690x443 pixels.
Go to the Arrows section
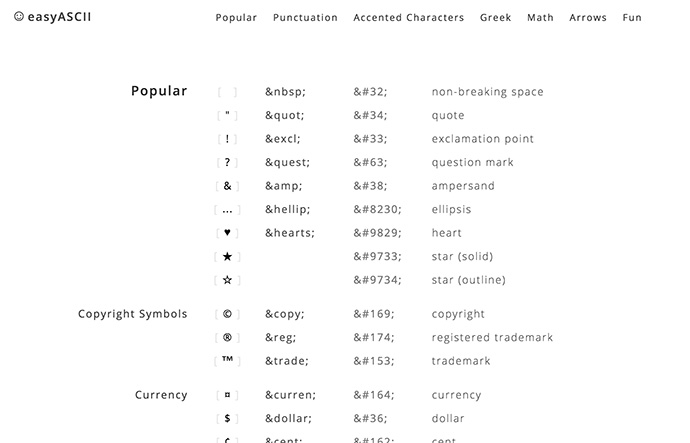(588, 18)
